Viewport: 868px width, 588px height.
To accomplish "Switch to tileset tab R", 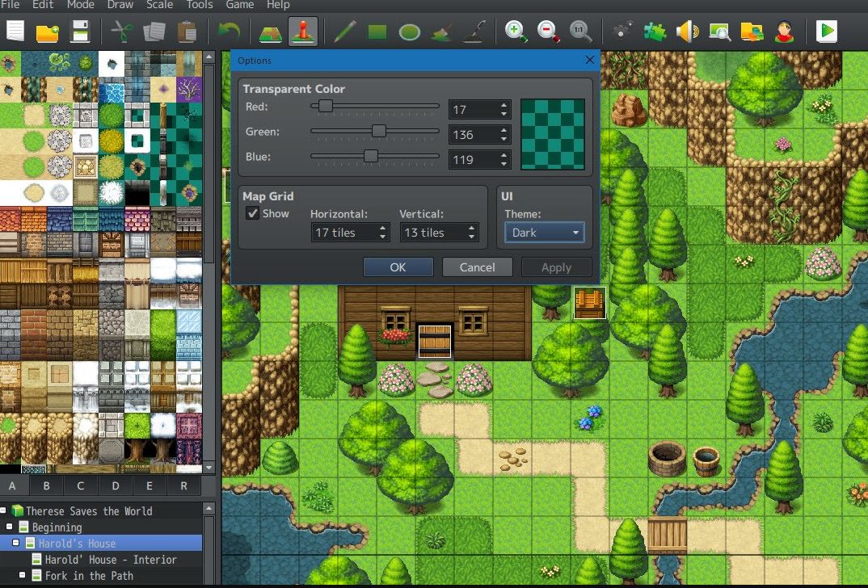I will (183, 485).
